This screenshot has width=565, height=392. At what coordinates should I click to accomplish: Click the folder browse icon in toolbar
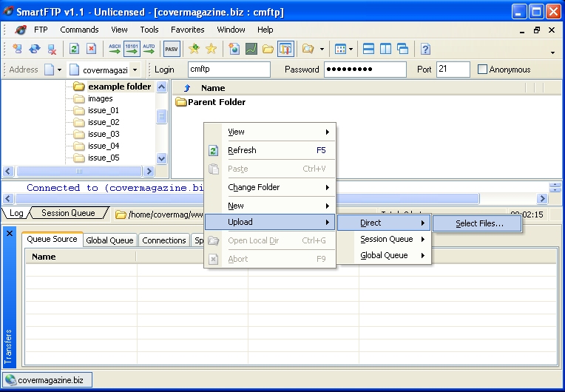(308, 49)
